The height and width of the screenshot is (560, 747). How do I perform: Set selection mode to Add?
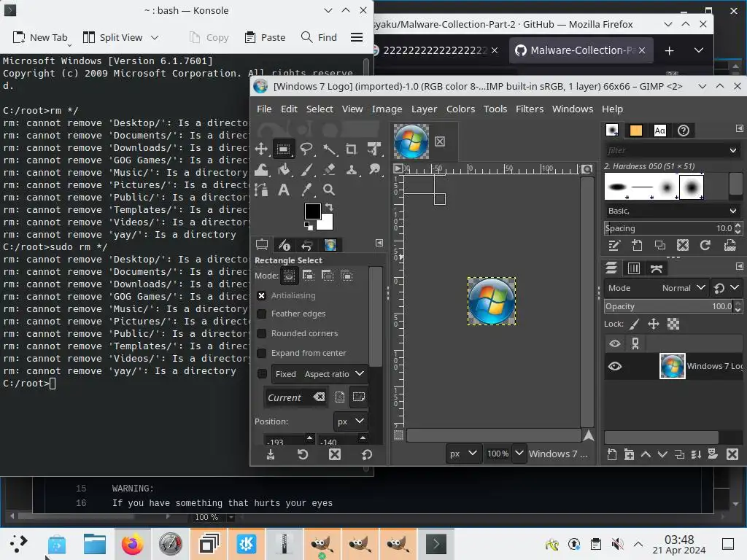point(309,276)
